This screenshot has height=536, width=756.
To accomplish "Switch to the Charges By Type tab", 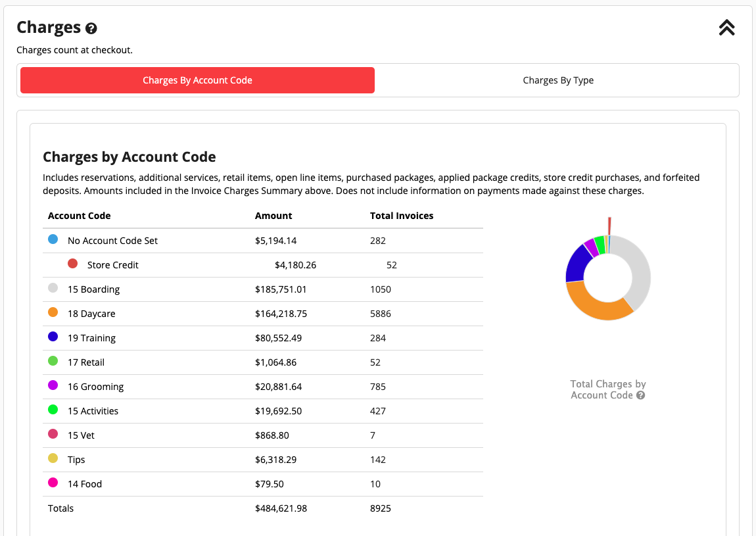I will coord(558,80).
